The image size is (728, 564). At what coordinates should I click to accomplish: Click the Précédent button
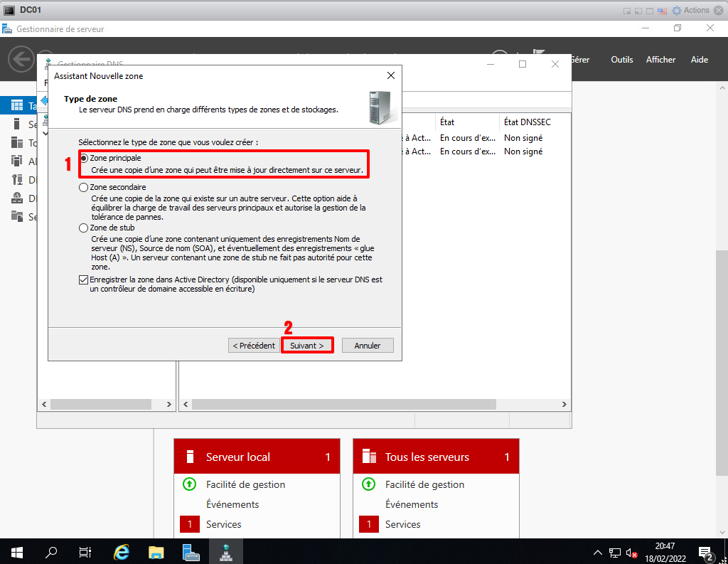[254, 346]
